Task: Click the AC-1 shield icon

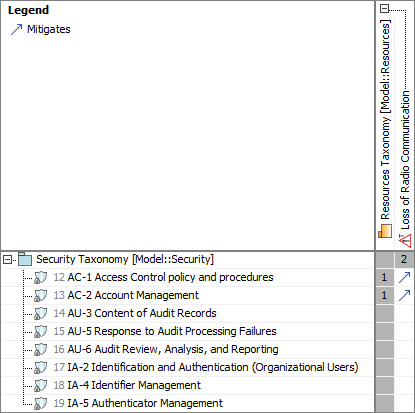Action: (x=41, y=277)
